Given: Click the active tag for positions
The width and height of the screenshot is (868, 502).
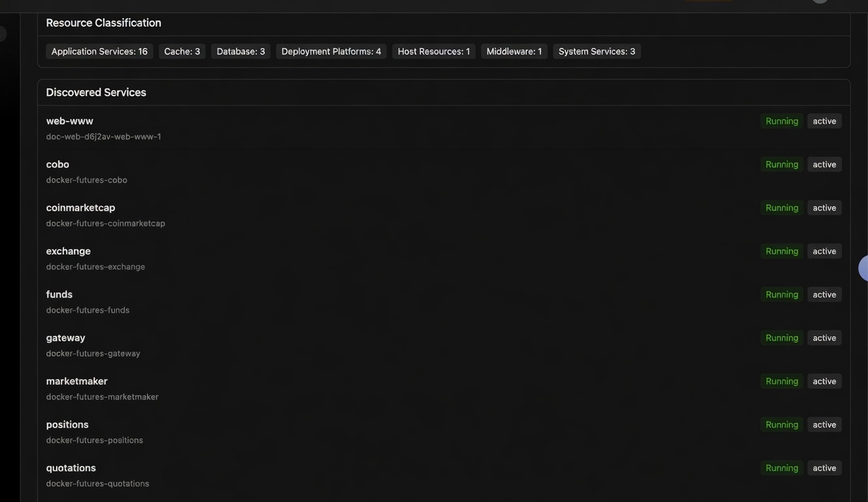Looking at the screenshot, I should (x=824, y=425).
